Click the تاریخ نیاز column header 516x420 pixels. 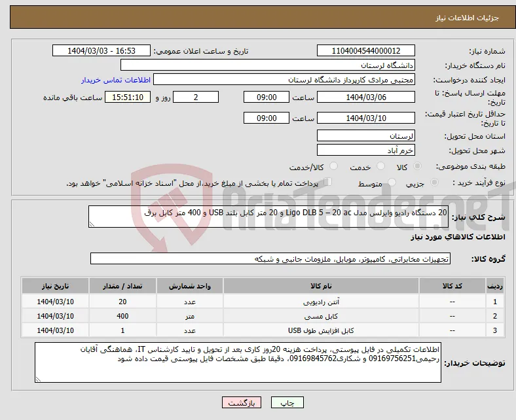click(55, 286)
